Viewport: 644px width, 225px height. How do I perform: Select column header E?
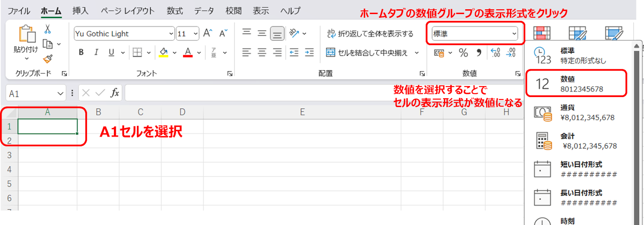302,112
